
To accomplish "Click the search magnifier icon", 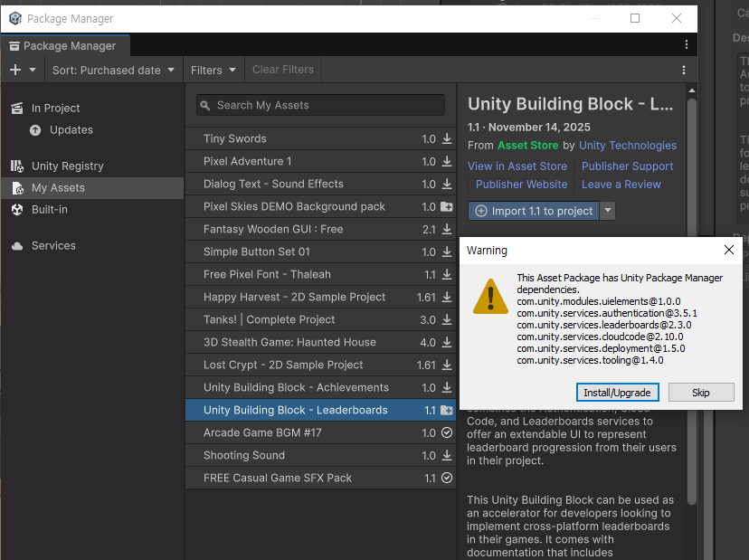I will [205, 105].
